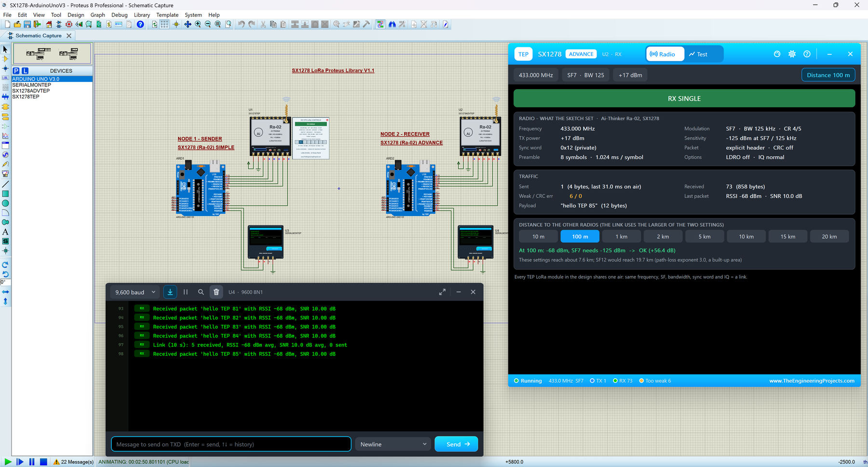Select the 2D graphics circle tool

point(5,203)
